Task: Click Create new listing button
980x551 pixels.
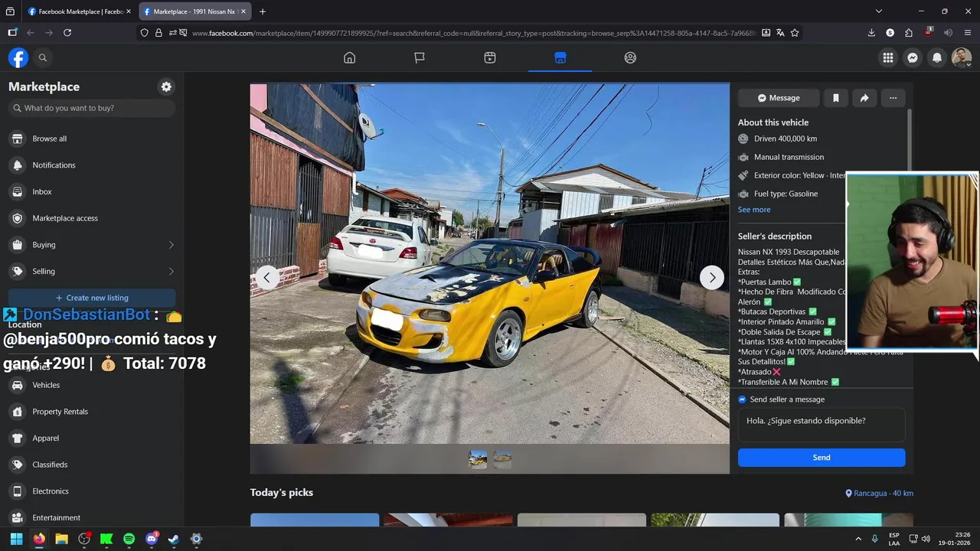Action: click(92, 298)
